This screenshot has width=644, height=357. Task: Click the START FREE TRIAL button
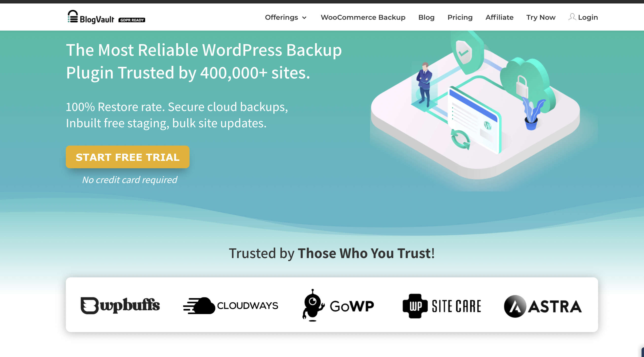click(x=127, y=157)
